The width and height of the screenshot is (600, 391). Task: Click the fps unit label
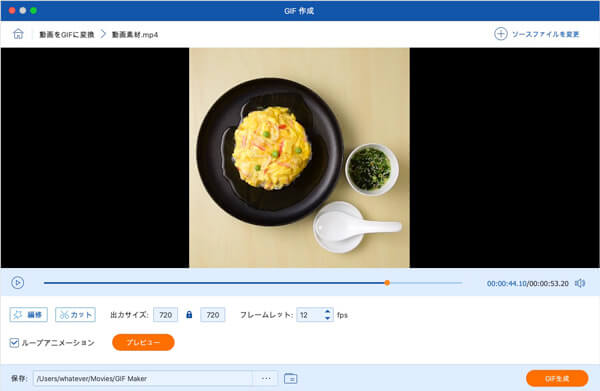point(342,315)
